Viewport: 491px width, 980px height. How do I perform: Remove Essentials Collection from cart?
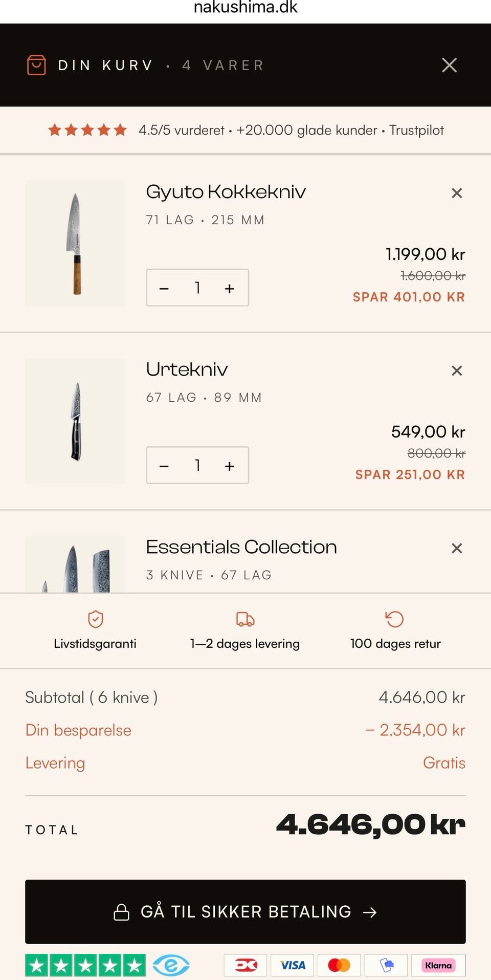pos(457,548)
